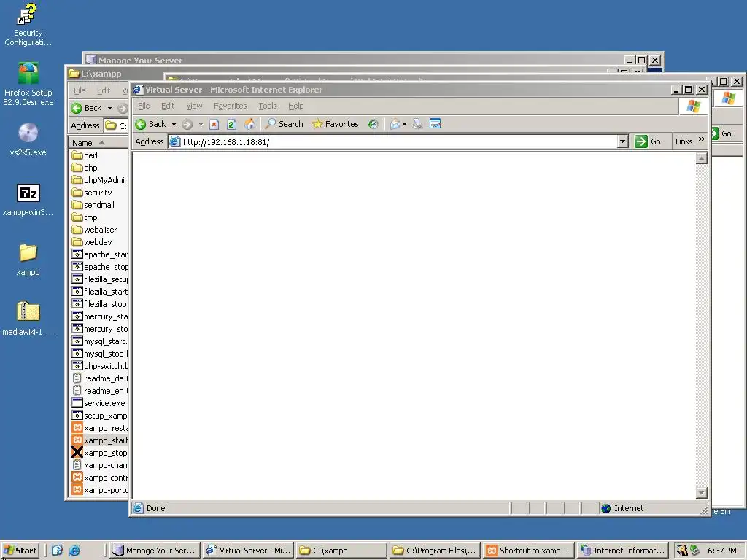Open the File menu in C:\xampp window
This screenshot has height=560, width=747.
(80, 90)
